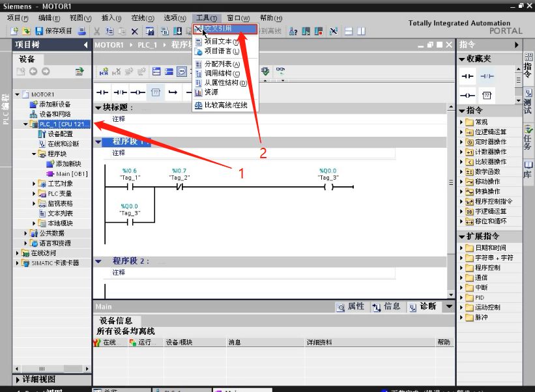
Task: Collapse the 收藏夹 section
Action: (x=462, y=59)
